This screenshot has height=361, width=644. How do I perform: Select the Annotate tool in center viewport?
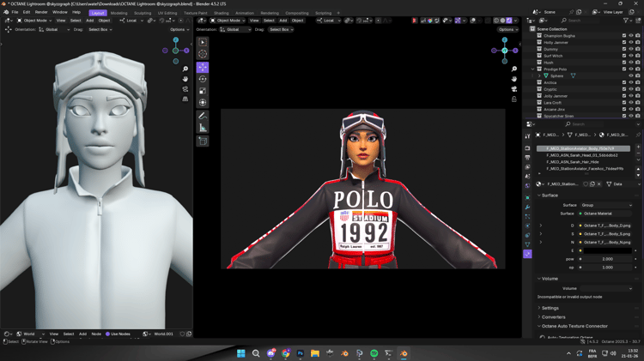[x=203, y=116]
